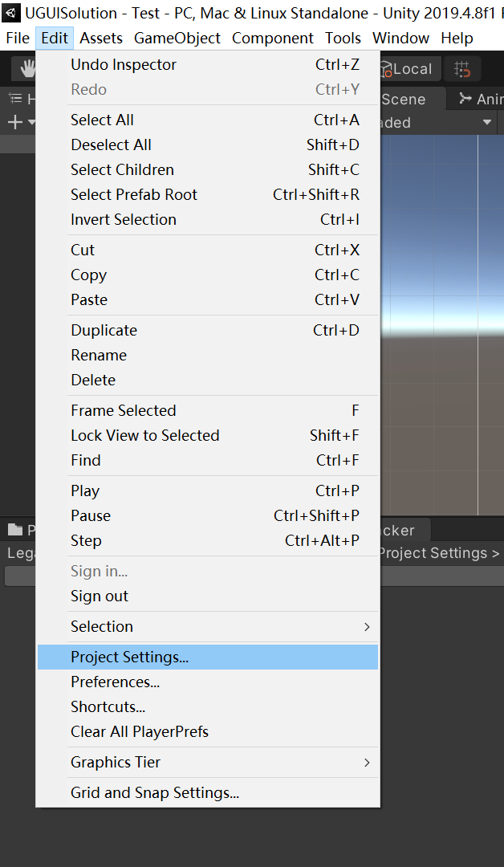Click the Project Settings > breadcrumb text
Viewport: 504px width, 867px height.
coord(440,553)
